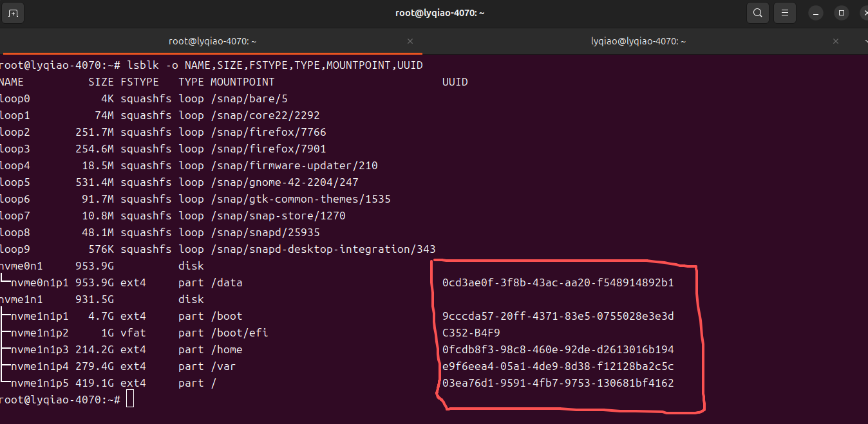Click the /boot/efi mountpoint text
The height and width of the screenshot is (424, 868).
pos(239,333)
